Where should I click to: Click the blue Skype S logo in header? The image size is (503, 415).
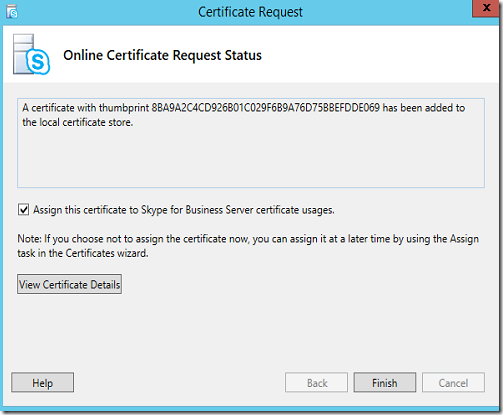coord(38,62)
